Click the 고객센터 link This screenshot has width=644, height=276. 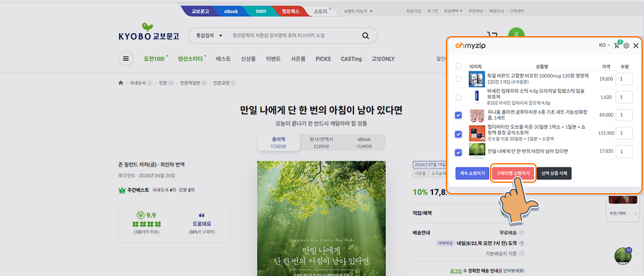point(518,11)
